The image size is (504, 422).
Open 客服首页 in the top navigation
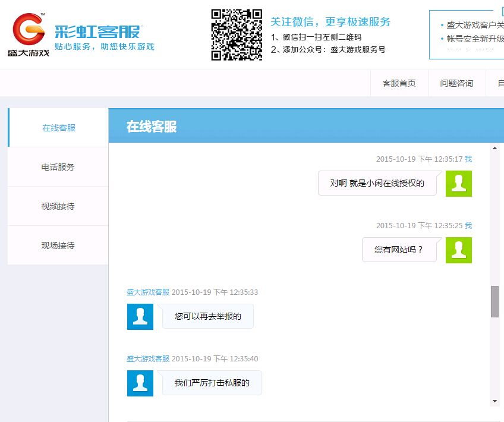(399, 83)
